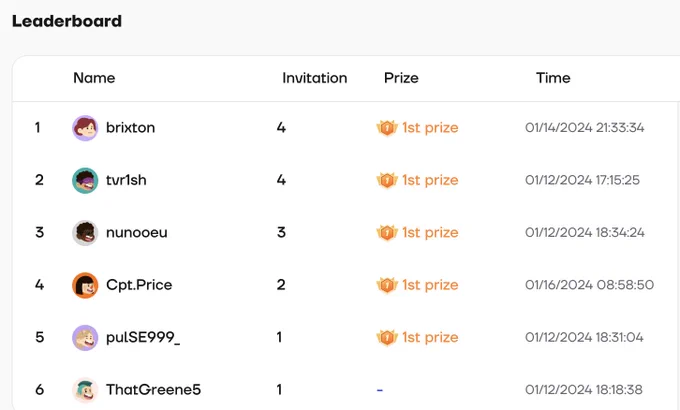680x410 pixels.
Task: Open the brixton username link
Action: (x=131, y=128)
